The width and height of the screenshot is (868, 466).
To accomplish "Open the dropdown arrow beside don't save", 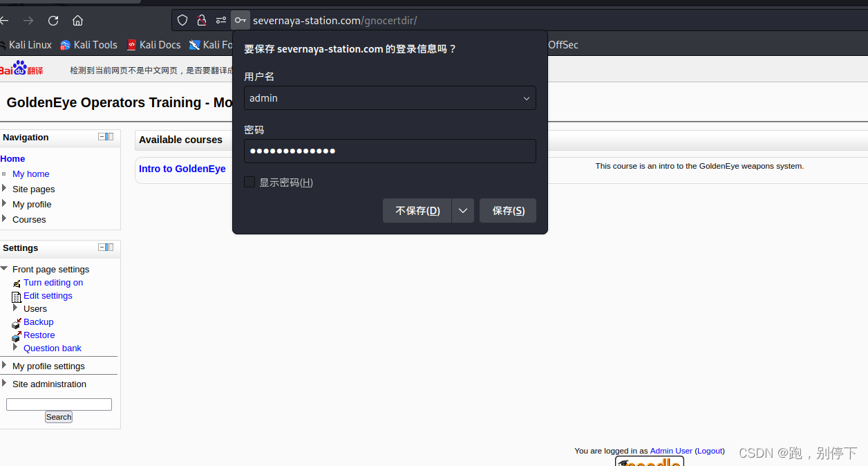I will [x=463, y=211].
